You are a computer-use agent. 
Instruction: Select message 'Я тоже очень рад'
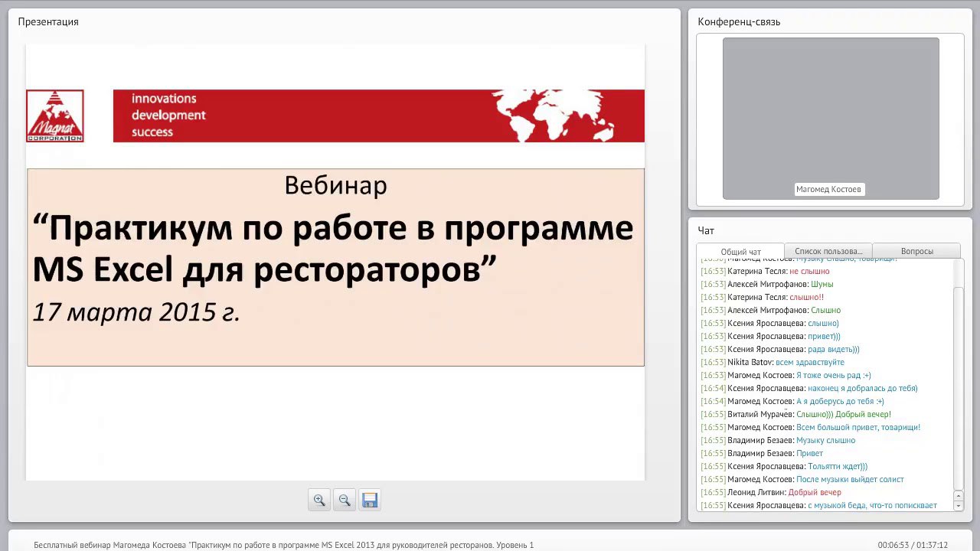click(834, 375)
